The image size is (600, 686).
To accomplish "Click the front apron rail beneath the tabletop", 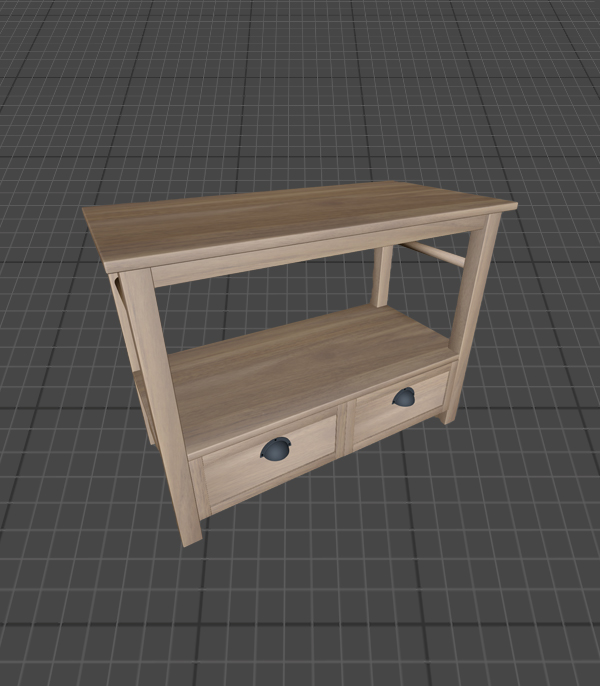I will [319, 252].
